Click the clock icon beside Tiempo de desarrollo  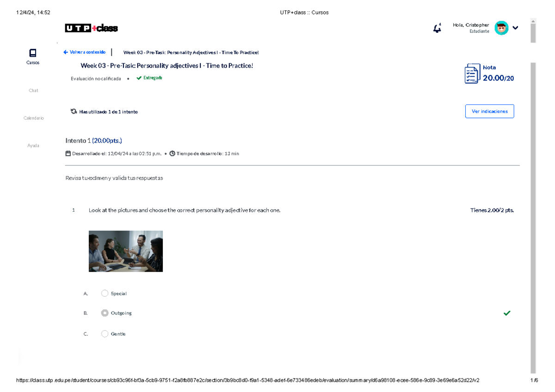pos(172,153)
